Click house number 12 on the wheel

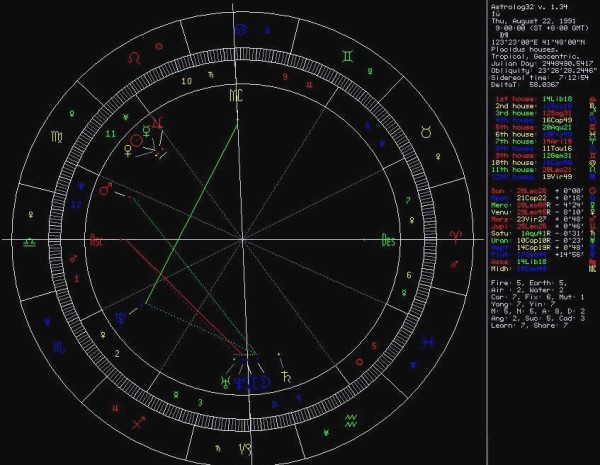[77, 205]
